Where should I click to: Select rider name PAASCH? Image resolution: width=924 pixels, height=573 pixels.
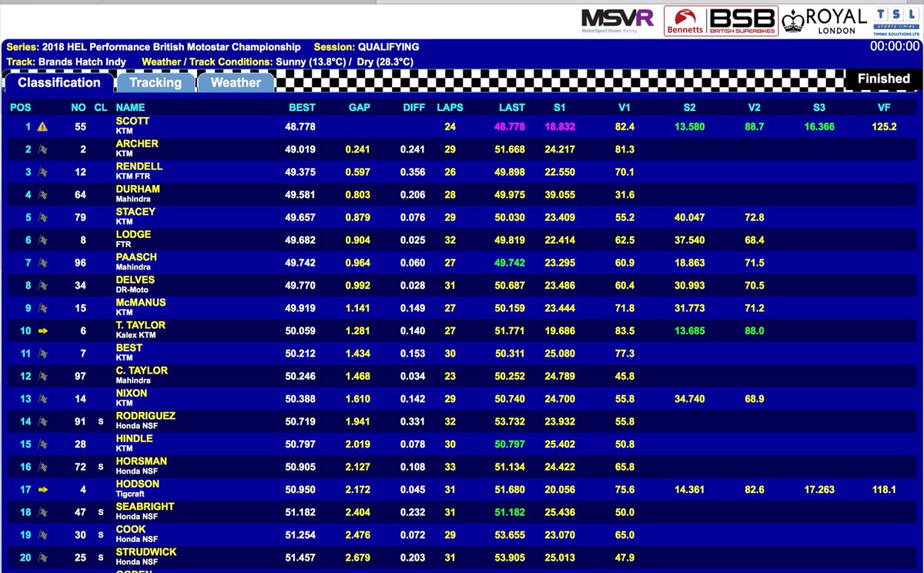pos(136,257)
